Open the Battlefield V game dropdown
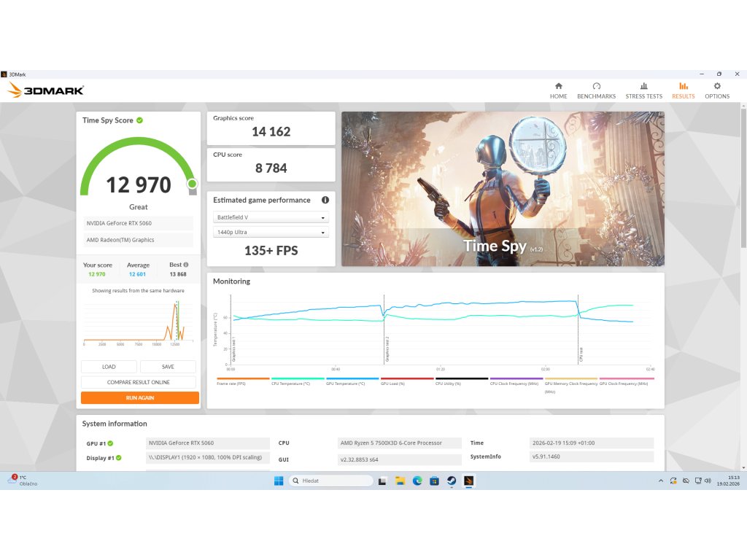The height and width of the screenshot is (560, 747). 271,217
